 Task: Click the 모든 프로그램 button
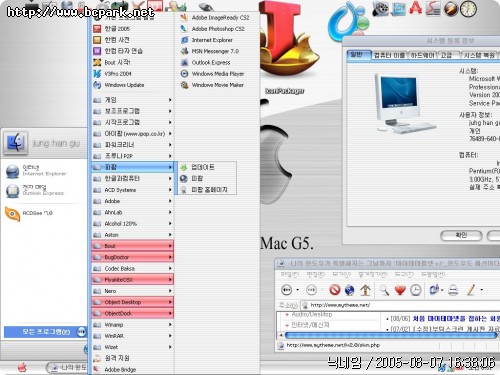coord(45,332)
